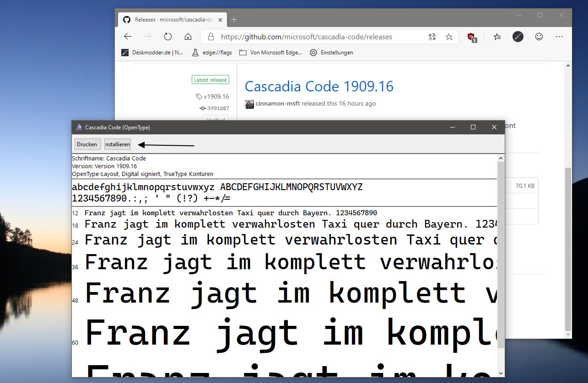588x383 pixels.
Task: Open the v1909.16 tag link
Action: 213,96
